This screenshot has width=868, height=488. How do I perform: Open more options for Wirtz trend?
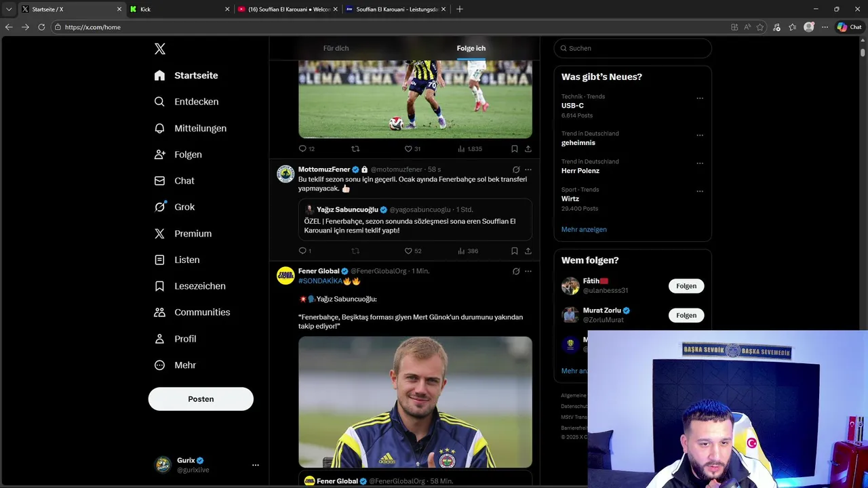(700, 192)
